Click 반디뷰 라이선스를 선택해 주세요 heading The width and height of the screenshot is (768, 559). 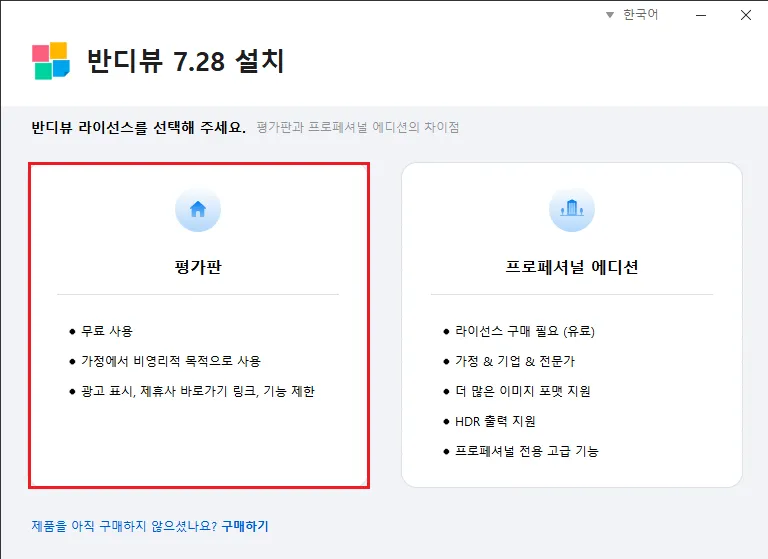(139, 127)
